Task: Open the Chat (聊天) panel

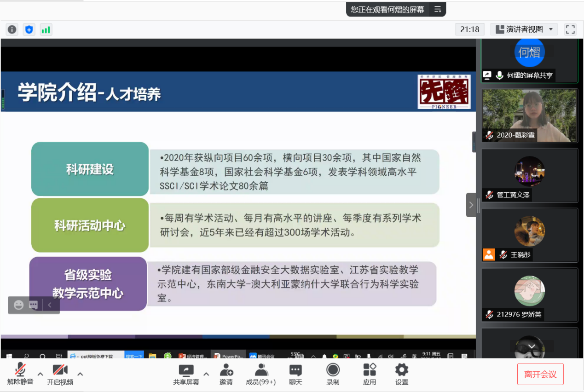Action: (x=295, y=374)
